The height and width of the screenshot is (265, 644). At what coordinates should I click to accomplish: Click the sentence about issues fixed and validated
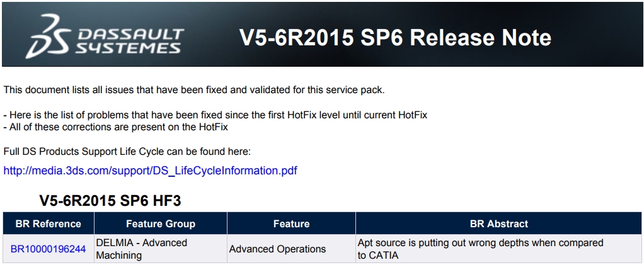tap(194, 90)
